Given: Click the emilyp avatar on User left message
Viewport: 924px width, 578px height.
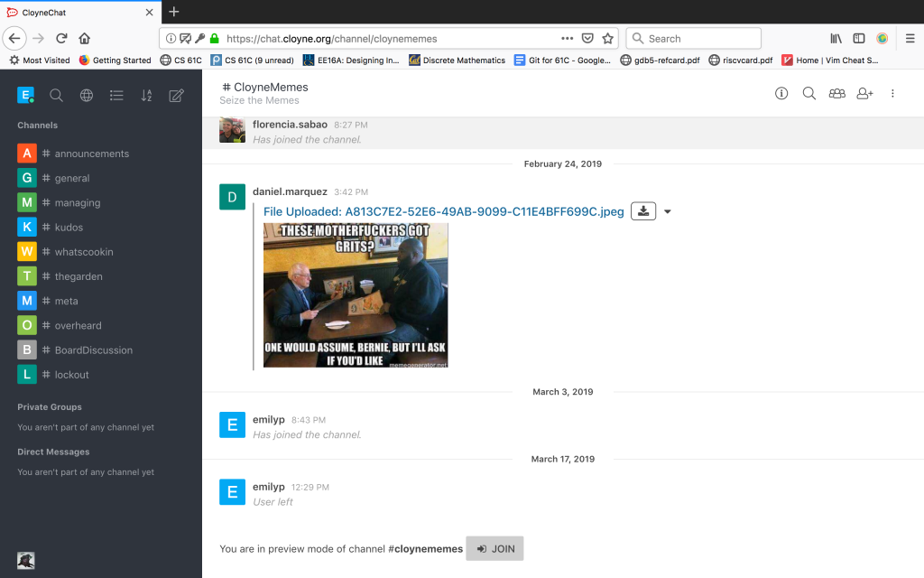Looking at the screenshot, I should click(232, 492).
